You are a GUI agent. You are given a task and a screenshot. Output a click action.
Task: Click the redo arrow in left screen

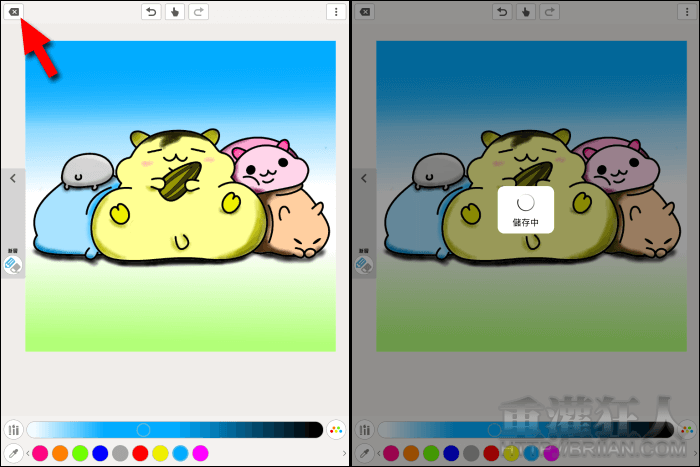[x=198, y=12]
